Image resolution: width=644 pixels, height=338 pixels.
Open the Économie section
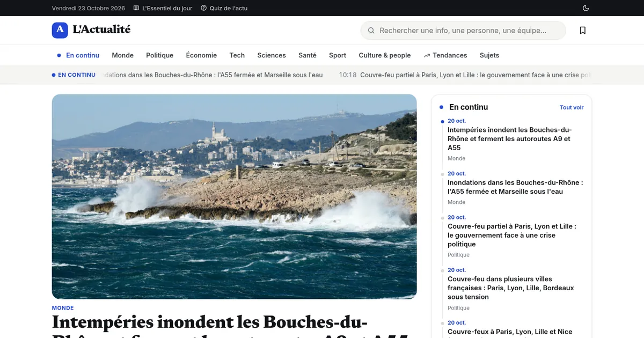pyautogui.click(x=201, y=55)
